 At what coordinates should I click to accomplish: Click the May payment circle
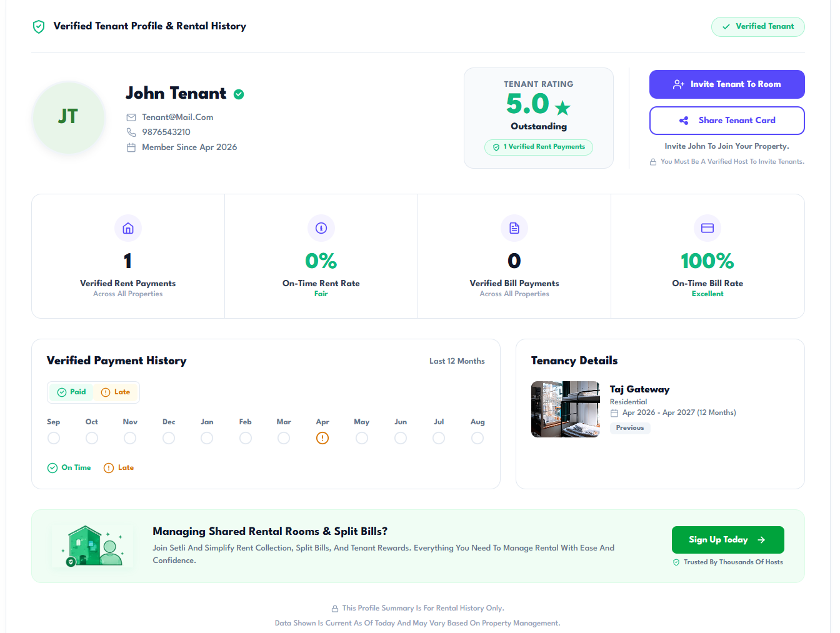[362, 438]
